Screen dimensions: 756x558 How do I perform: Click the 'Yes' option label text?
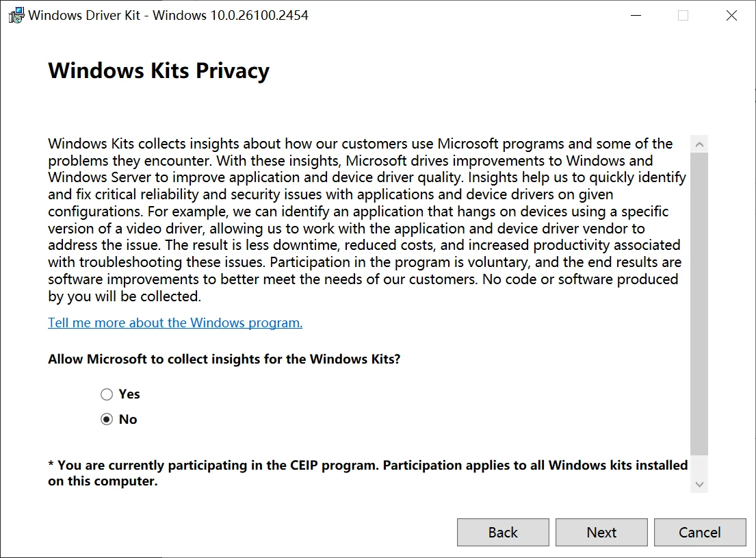pos(129,394)
